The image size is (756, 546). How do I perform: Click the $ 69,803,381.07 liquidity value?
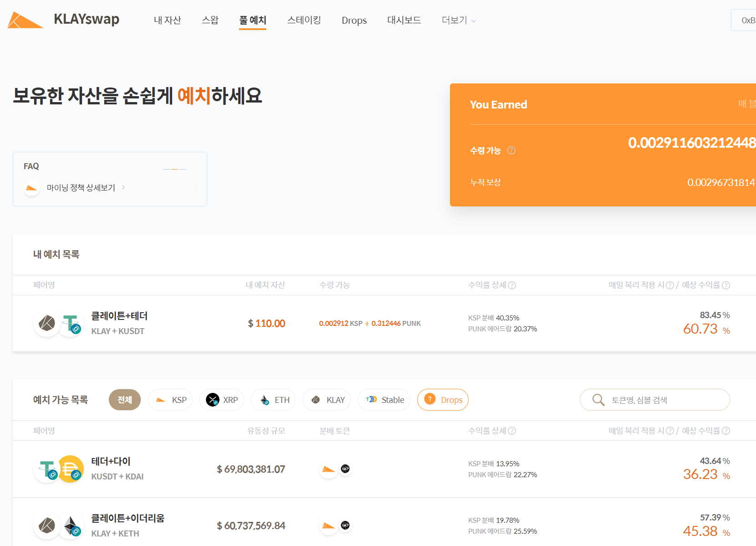(x=251, y=469)
